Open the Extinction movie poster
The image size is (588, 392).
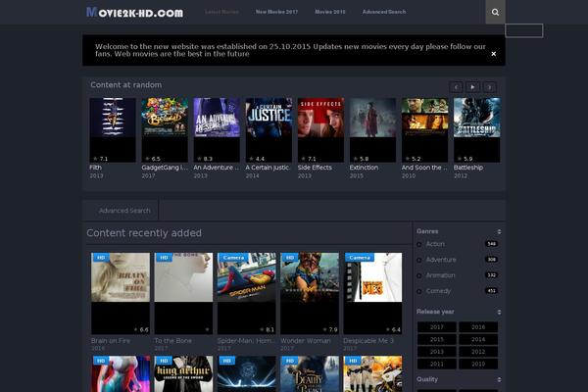click(372, 129)
